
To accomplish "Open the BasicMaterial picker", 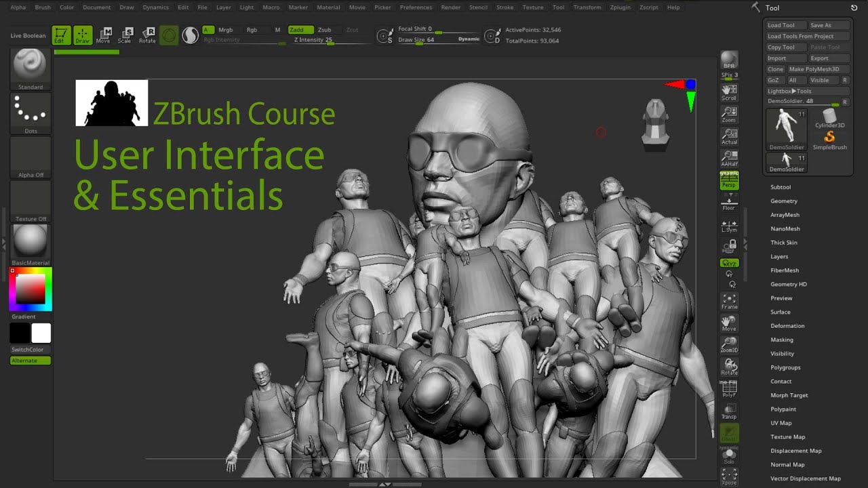I will (x=31, y=245).
